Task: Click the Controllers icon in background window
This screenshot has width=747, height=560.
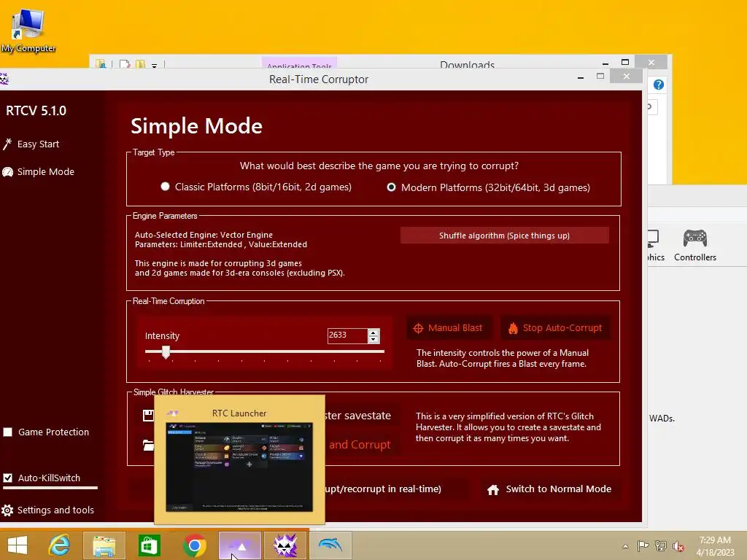Action: pyautogui.click(x=695, y=246)
